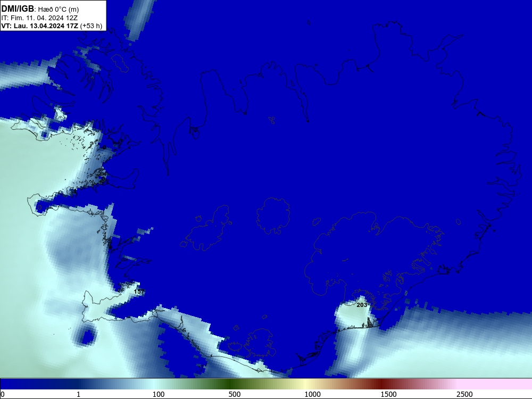This screenshot has width=532, height=399.
Task: Select the IT: Fim. 11. 04. 2024 12Z line
Action: pyautogui.click(x=39, y=18)
